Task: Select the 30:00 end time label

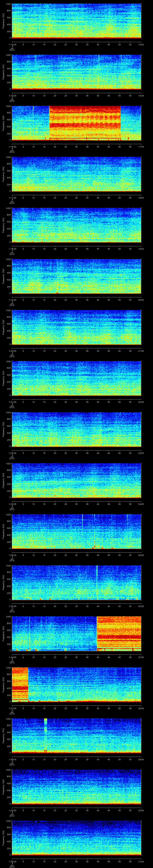Action: click(x=141, y=810)
